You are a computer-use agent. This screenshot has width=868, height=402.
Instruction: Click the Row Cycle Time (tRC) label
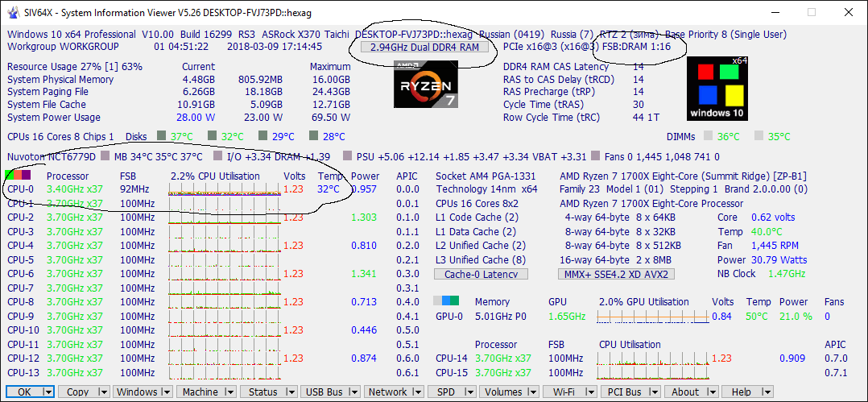(552, 118)
